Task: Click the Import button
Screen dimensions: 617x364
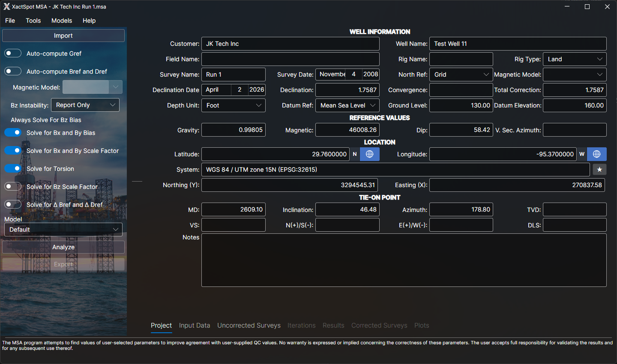Action: [63, 35]
